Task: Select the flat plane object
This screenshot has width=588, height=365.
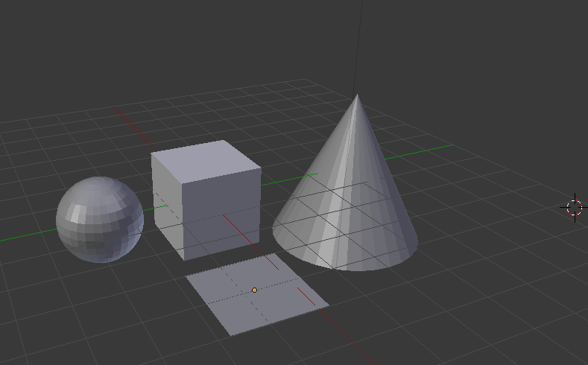Action: [257, 294]
